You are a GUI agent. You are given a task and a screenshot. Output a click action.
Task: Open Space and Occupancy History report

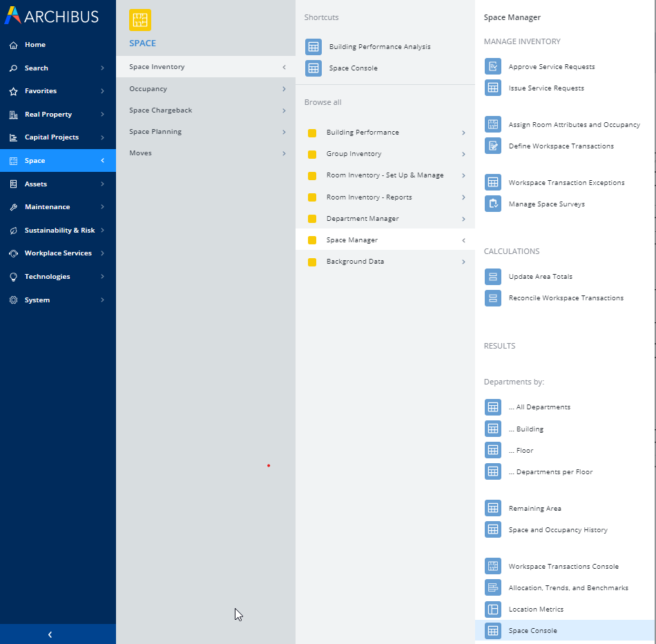[x=558, y=530]
